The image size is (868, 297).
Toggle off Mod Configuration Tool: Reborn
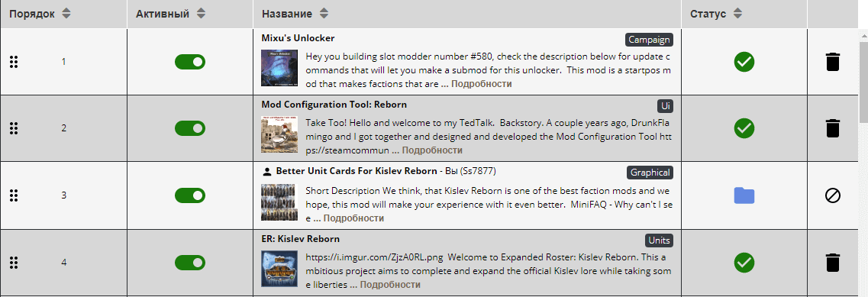coord(190,128)
